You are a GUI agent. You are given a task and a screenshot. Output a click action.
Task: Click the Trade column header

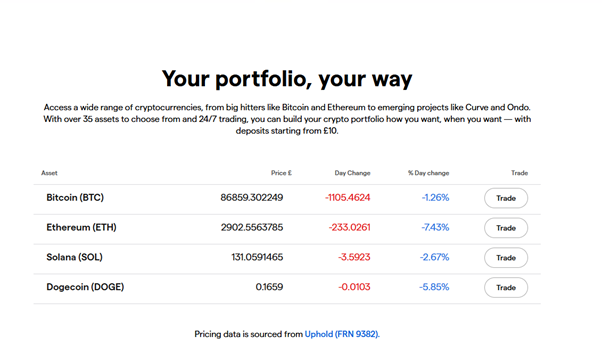coord(519,173)
